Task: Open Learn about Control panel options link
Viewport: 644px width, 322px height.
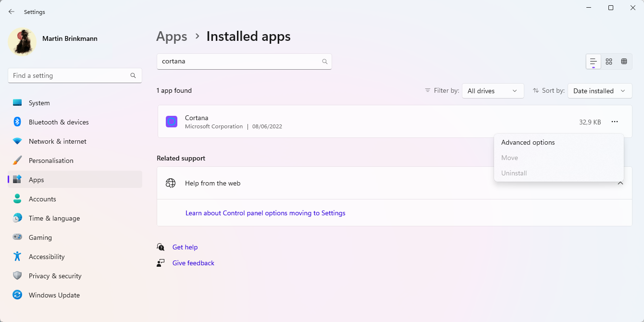Action: click(265, 213)
